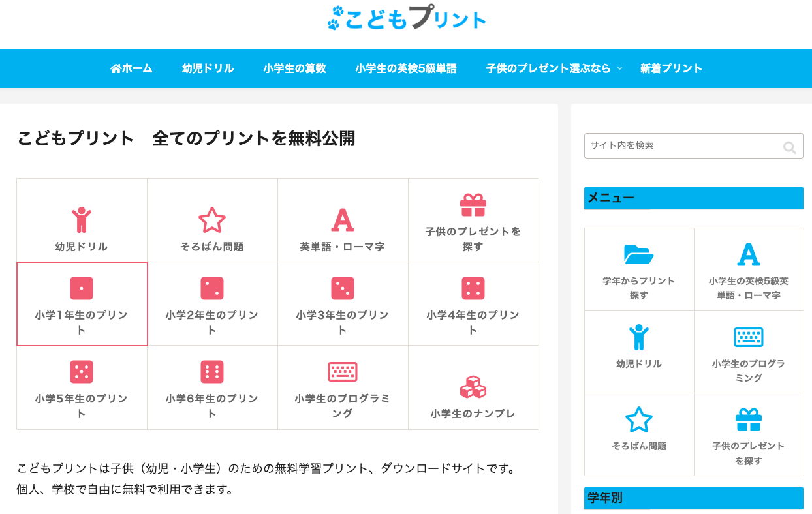This screenshot has width=812, height=514.
Task: Open the pink gift icon 子供のプレゼントを探す
Action: coord(473,205)
